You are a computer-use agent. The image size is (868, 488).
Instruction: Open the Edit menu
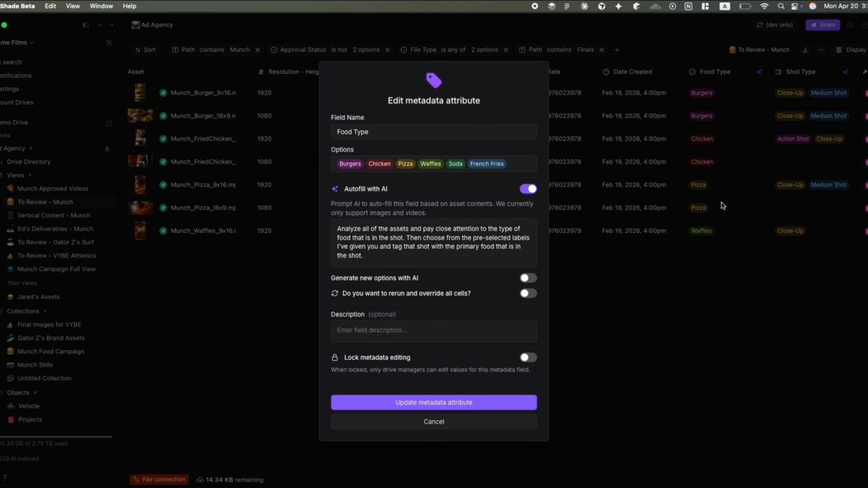point(50,6)
